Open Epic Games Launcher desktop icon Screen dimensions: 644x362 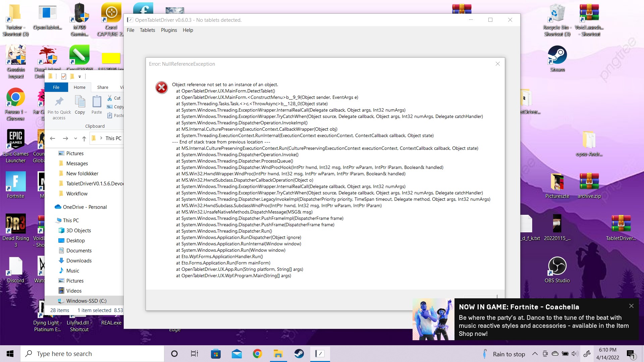(x=16, y=146)
